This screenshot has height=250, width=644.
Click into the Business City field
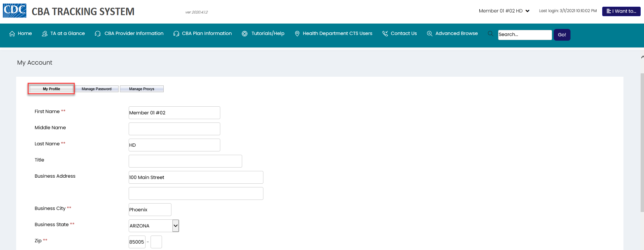coord(150,210)
